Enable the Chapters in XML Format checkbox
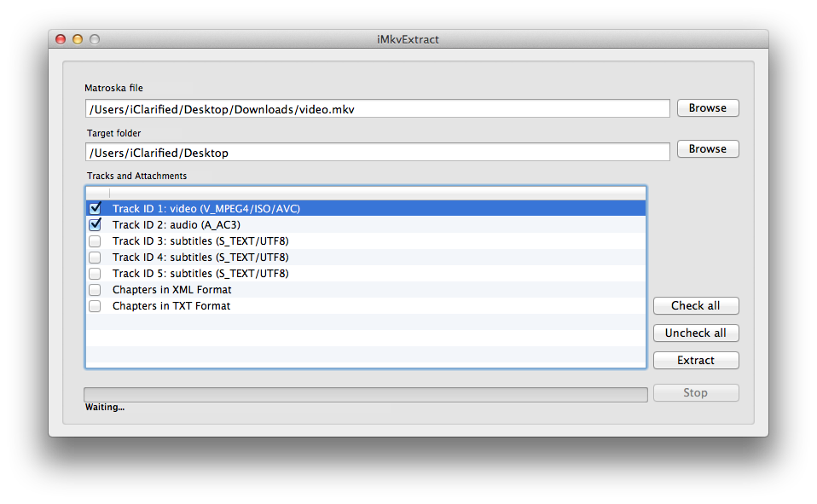 coord(95,289)
